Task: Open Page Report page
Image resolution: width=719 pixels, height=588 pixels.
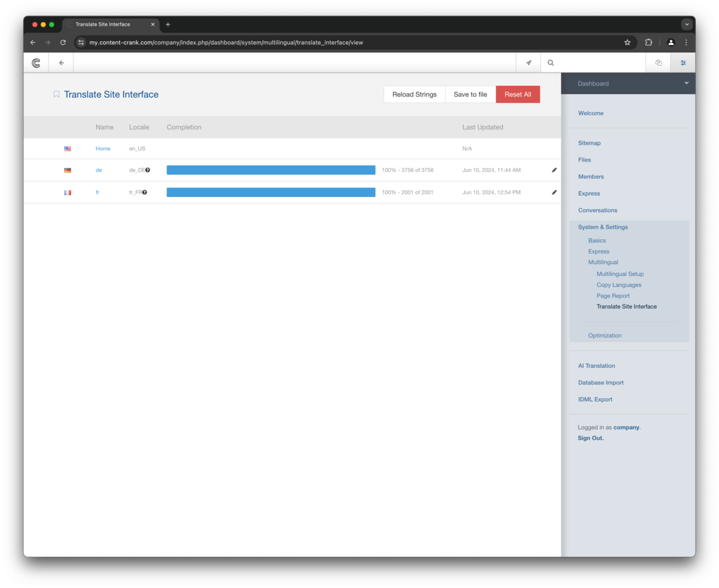Action: tap(613, 295)
